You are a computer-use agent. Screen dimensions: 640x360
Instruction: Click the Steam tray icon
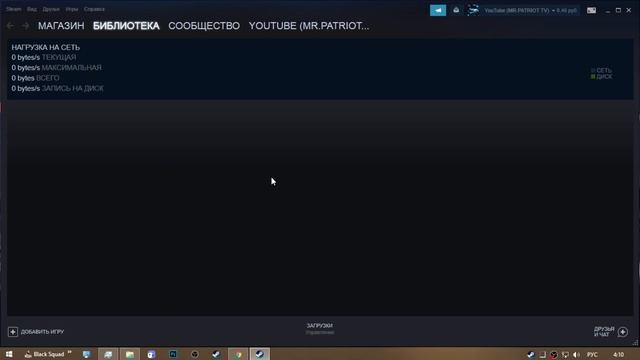[x=531, y=355]
